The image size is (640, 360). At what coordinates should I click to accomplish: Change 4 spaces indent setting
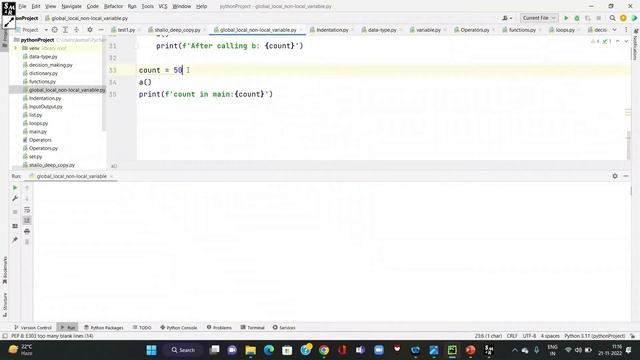[x=550, y=336]
